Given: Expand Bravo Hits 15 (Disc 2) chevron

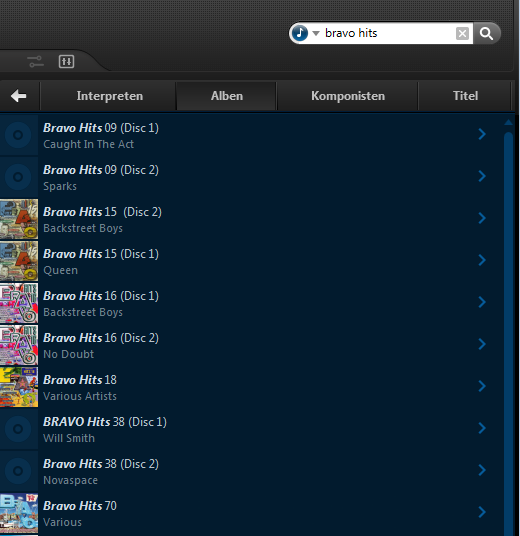Looking at the screenshot, I should tap(482, 218).
